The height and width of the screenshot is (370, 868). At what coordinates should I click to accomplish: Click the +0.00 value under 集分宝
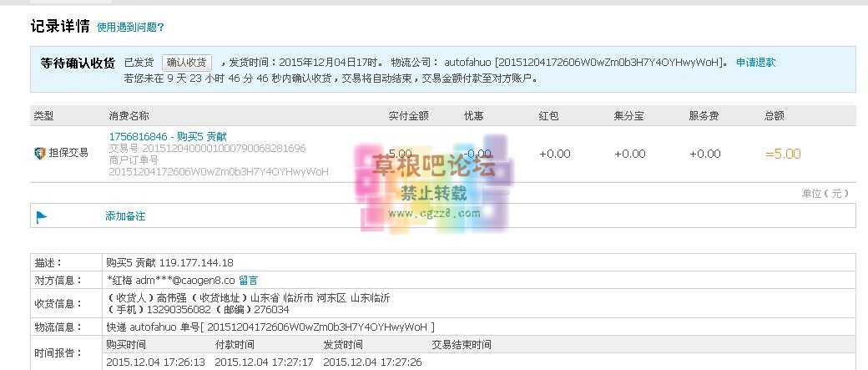[630, 154]
